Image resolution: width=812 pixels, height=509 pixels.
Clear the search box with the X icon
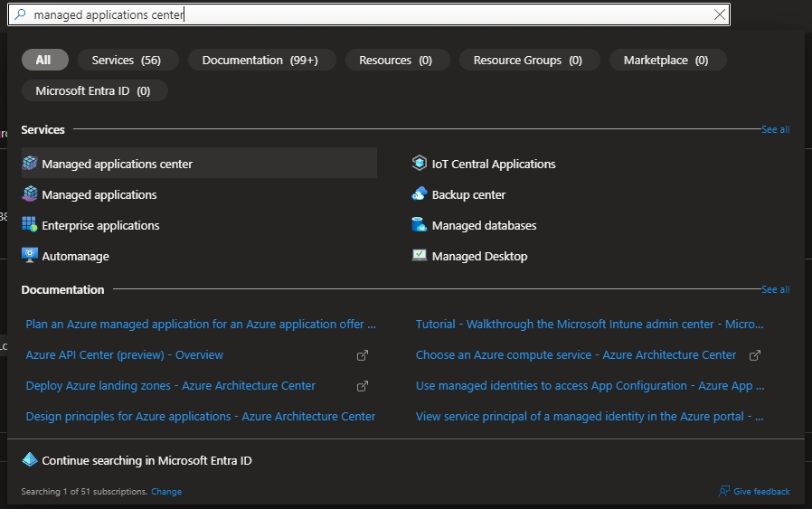[720, 14]
